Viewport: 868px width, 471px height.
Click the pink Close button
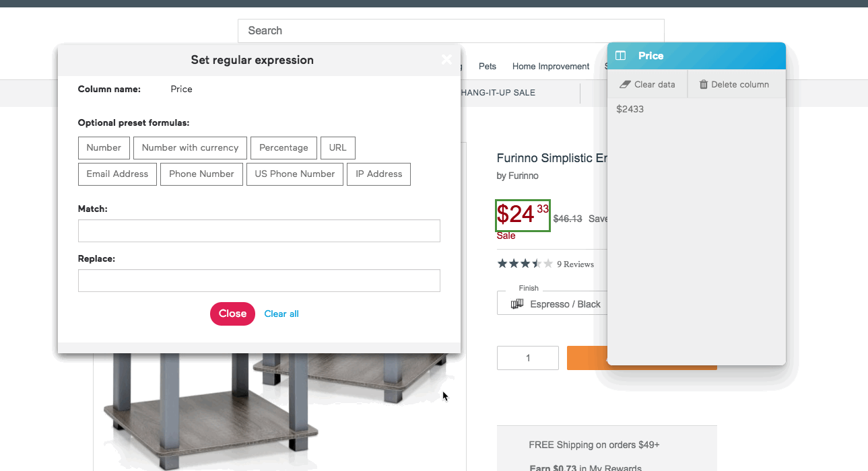pyautogui.click(x=232, y=314)
